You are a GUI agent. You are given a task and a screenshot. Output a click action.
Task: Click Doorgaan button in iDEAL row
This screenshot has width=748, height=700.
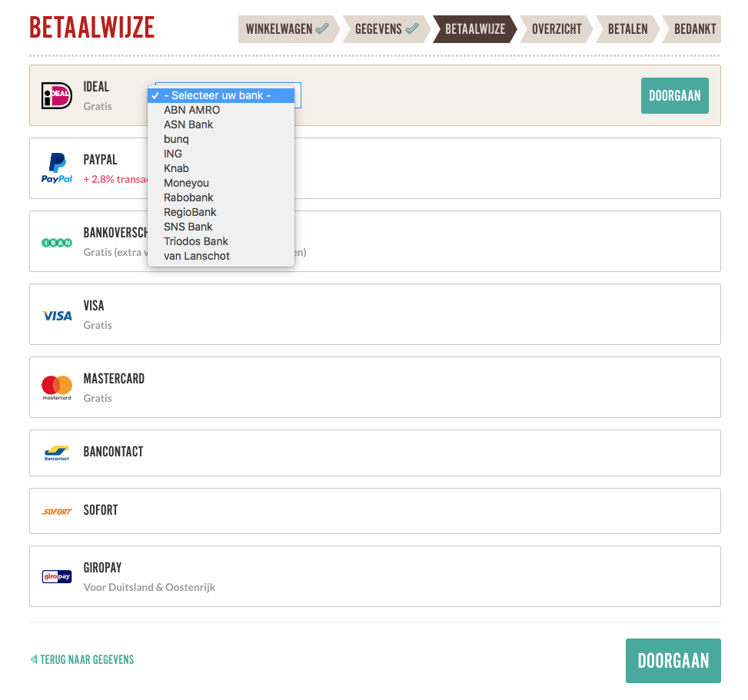click(x=674, y=96)
